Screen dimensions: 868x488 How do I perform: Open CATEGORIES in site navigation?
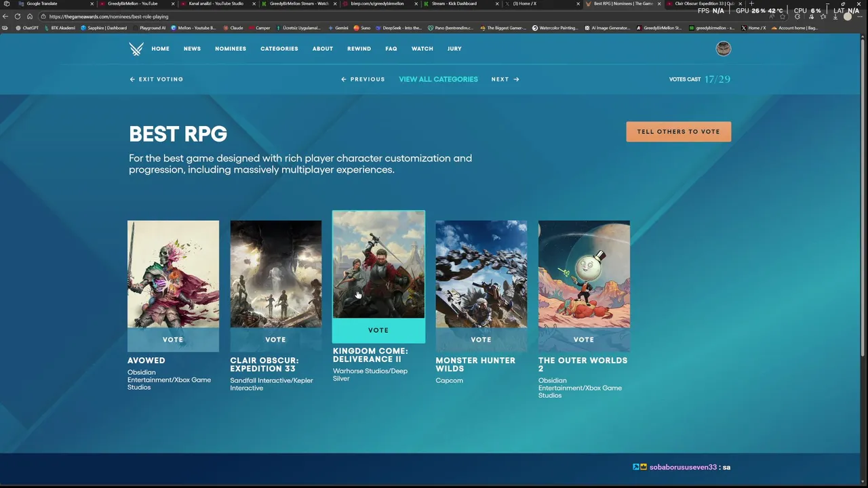279,49
